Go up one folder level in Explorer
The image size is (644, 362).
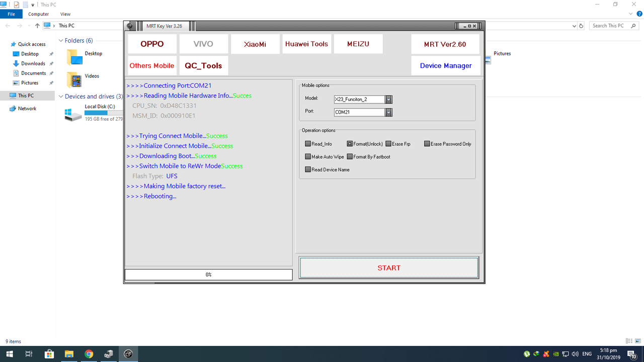click(x=37, y=26)
